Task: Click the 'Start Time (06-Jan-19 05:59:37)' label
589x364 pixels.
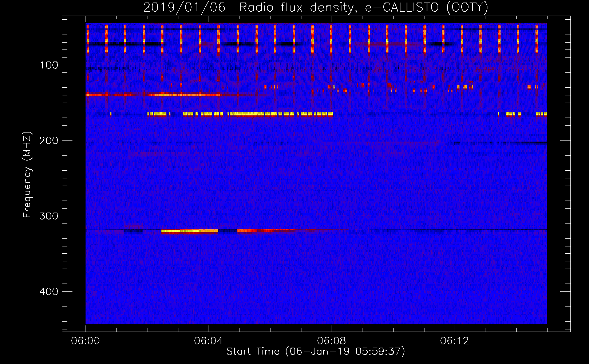Action: [x=316, y=352]
